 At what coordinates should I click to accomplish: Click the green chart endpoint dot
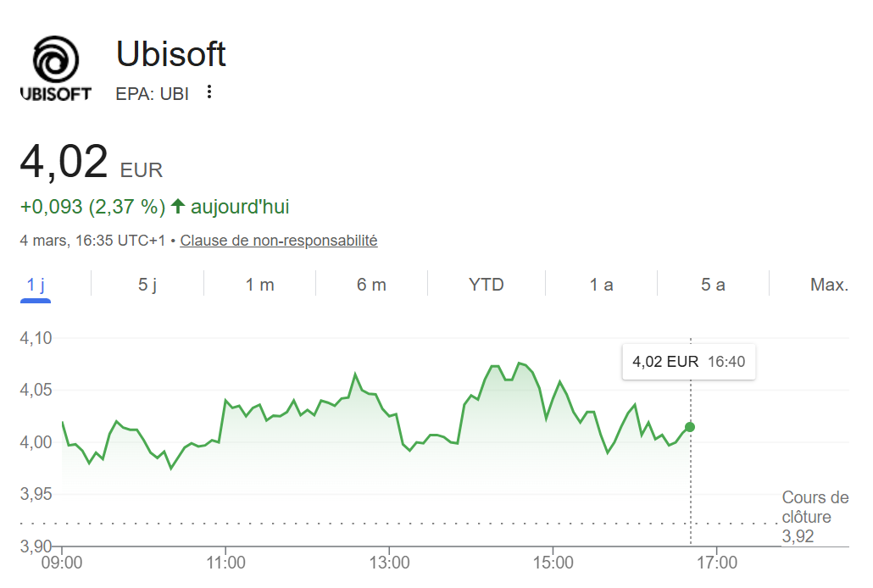[690, 427]
